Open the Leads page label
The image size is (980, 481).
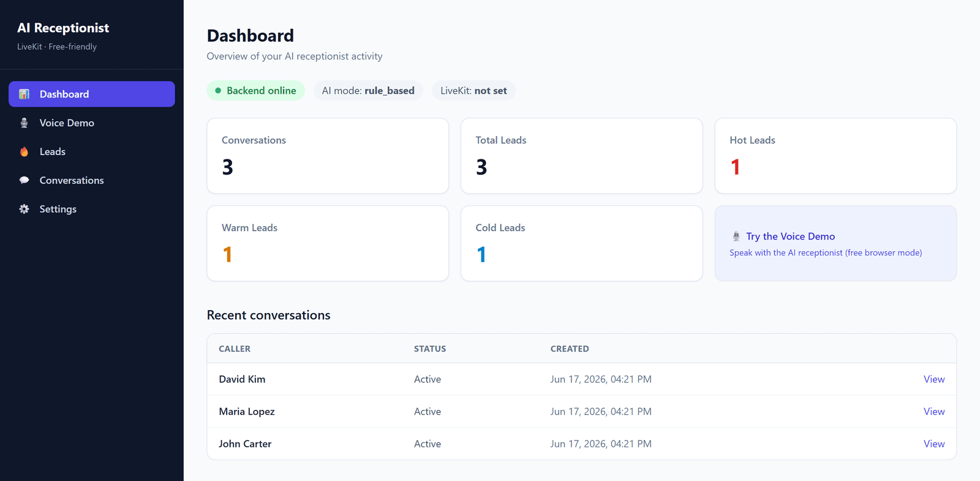click(53, 152)
